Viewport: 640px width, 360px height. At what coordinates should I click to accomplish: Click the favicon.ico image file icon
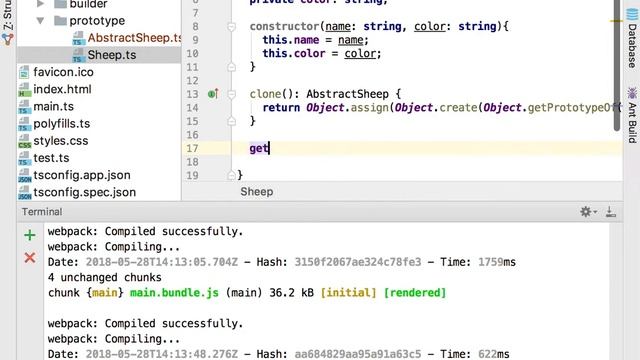point(24,72)
